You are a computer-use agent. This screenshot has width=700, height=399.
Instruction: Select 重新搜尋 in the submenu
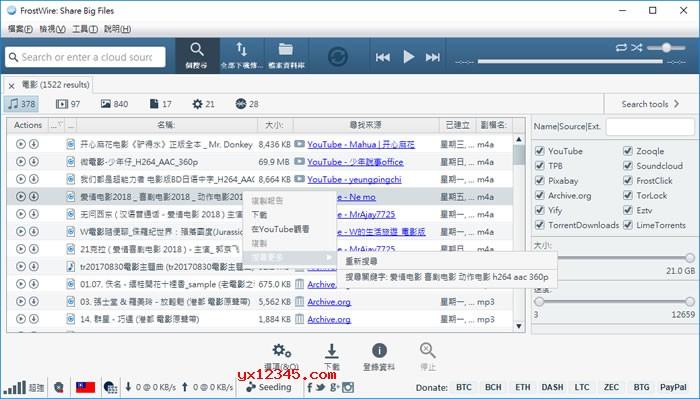[447, 261]
